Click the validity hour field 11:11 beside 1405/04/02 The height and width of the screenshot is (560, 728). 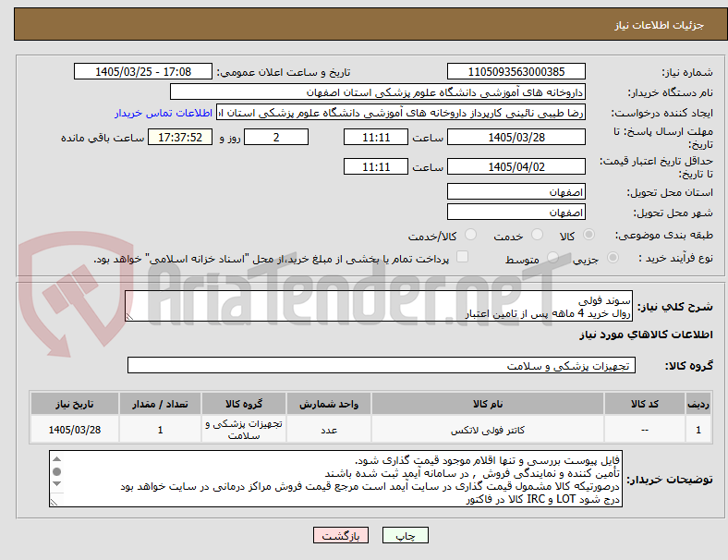[x=376, y=166]
